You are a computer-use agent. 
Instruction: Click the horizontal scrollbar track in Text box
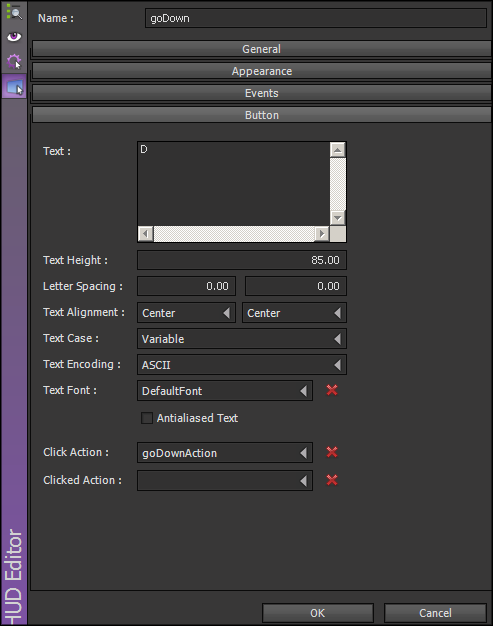(x=234, y=234)
